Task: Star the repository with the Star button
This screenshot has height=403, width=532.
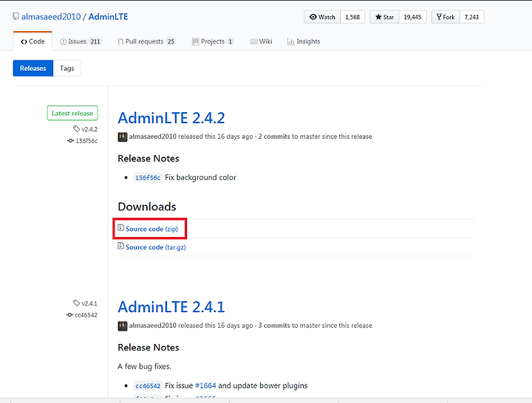Action: (384, 17)
